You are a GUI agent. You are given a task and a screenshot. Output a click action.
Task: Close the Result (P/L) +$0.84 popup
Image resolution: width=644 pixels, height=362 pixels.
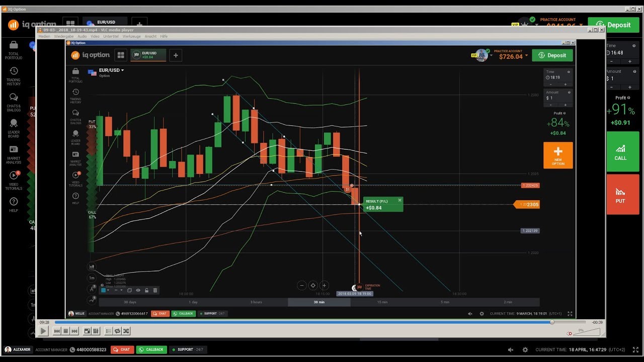[400, 200]
